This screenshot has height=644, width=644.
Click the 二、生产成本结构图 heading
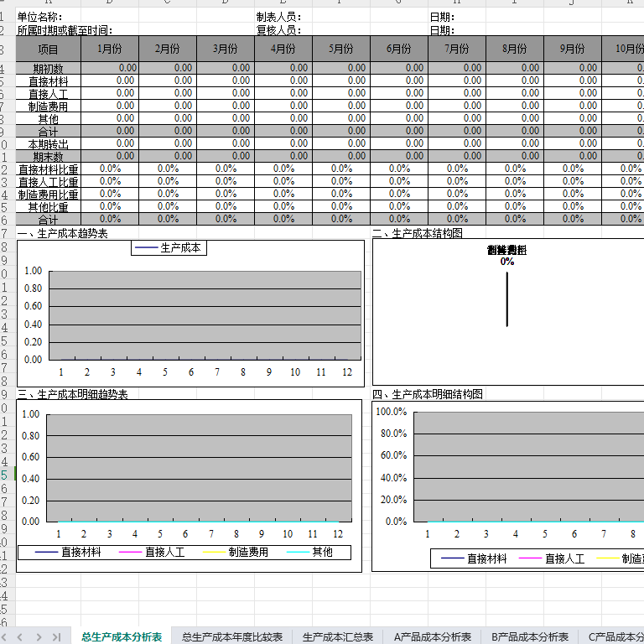(418, 233)
